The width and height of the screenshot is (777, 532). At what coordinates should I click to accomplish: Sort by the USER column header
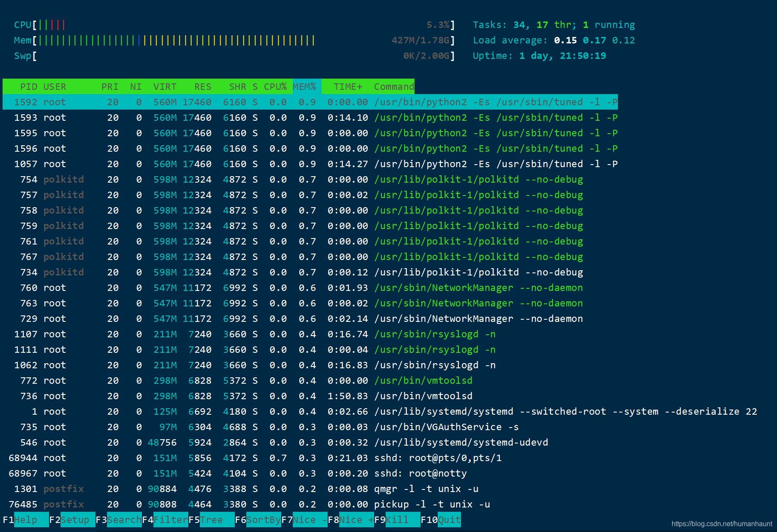point(55,87)
